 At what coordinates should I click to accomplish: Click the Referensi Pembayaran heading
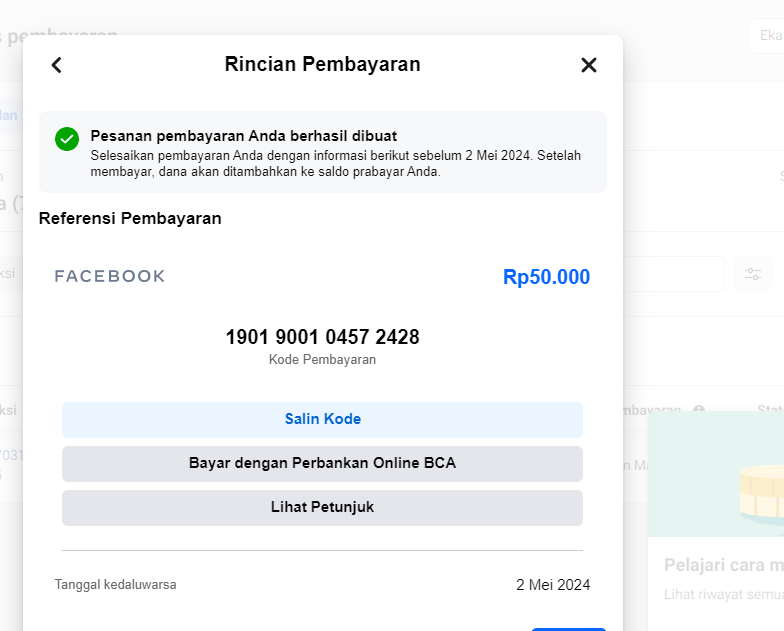coord(130,218)
